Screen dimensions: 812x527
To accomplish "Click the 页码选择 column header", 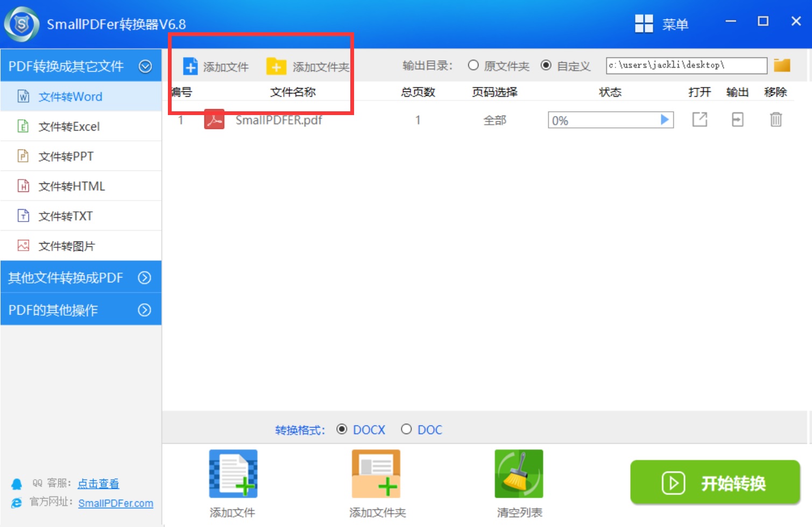I will [495, 92].
